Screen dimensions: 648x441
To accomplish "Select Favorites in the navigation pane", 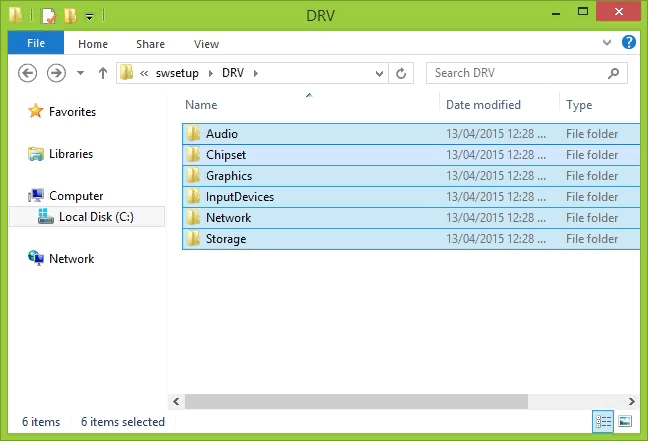I will tap(72, 112).
